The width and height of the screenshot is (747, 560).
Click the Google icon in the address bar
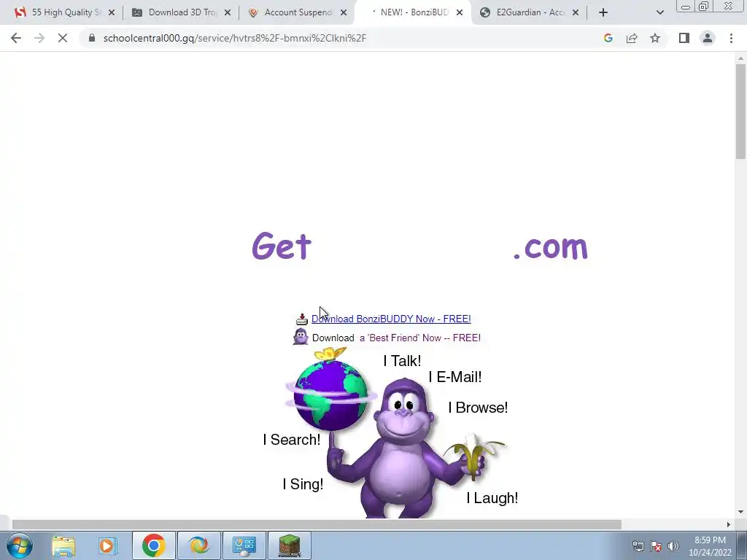coord(608,38)
